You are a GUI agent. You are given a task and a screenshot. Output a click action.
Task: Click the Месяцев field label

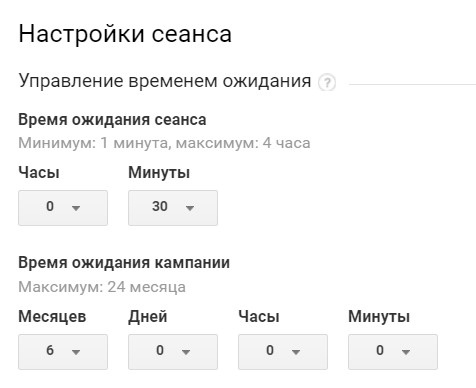52,317
